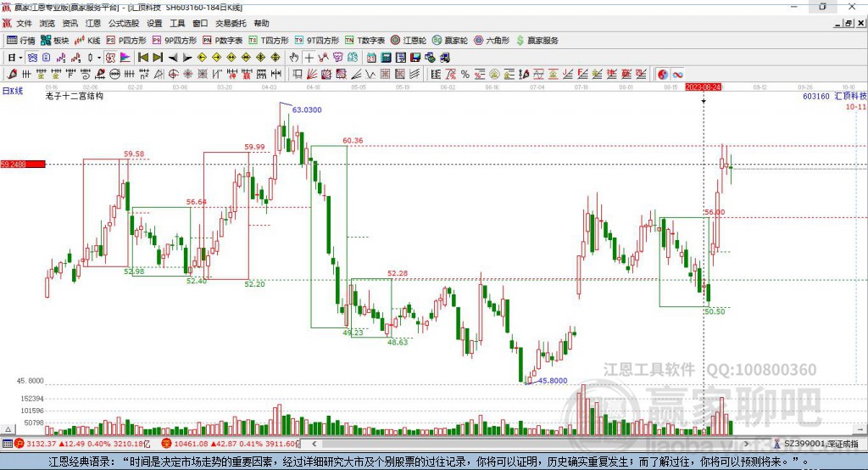
Task: Click the black left arrow icon
Action: point(173,58)
